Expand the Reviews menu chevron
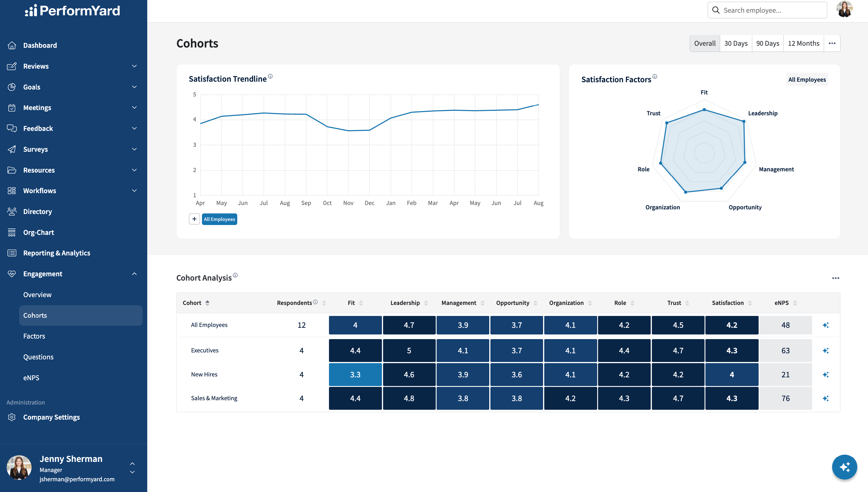The width and height of the screenshot is (868, 492). coord(134,66)
